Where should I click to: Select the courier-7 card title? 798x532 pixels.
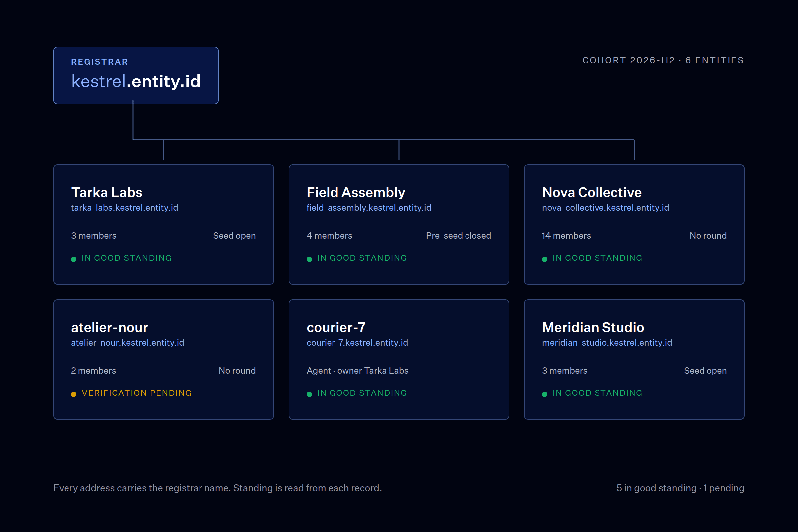(x=336, y=327)
